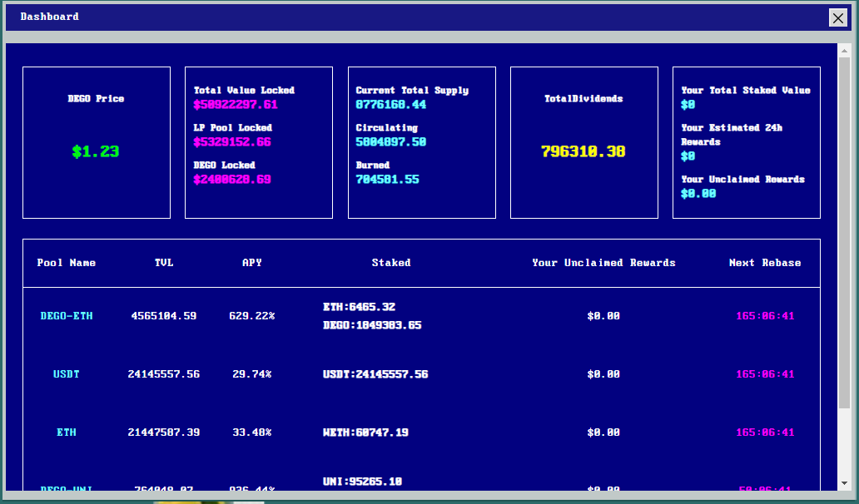
Task: Click Your Total Staked Value label
Action: [746, 91]
